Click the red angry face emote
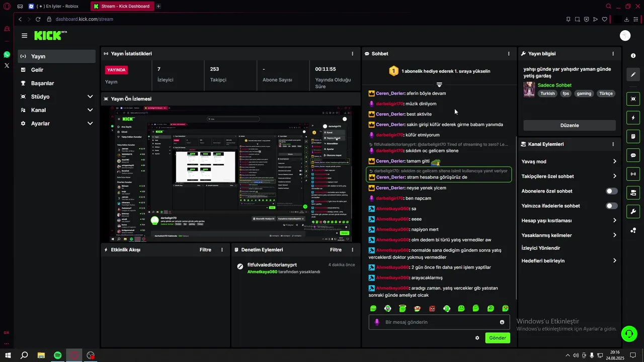The height and width of the screenshot is (362, 644). (x=432, y=308)
